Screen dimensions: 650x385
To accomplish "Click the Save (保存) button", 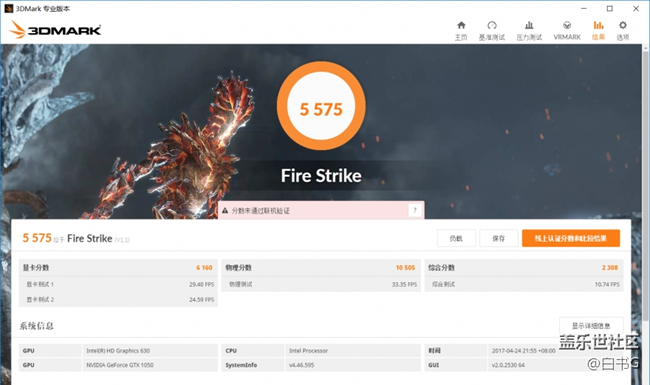I will tap(499, 238).
